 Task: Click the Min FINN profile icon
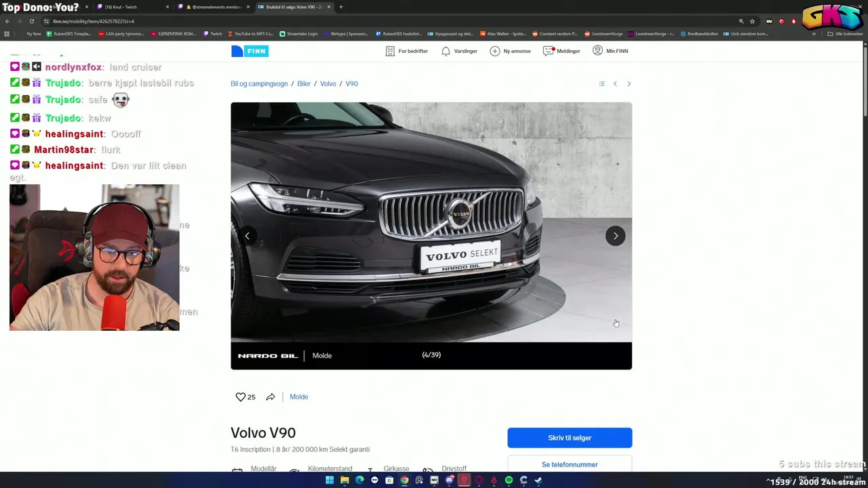(597, 50)
